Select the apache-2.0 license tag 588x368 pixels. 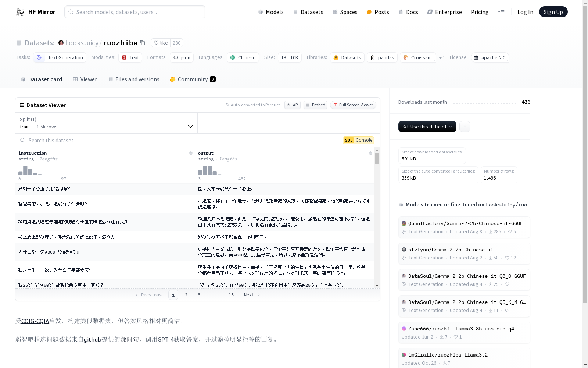click(490, 57)
